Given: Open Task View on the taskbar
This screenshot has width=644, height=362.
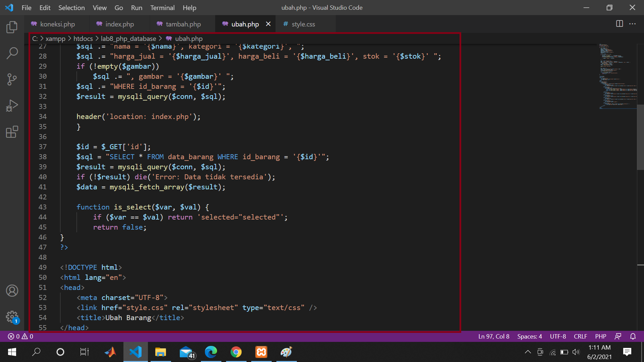Looking at the screenshot, I should [85, 352].
